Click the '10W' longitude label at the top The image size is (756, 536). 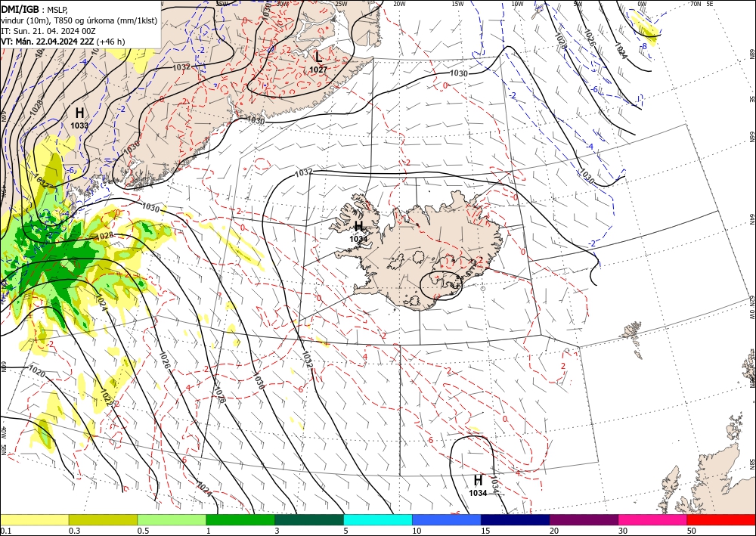[x=517, y=4]
